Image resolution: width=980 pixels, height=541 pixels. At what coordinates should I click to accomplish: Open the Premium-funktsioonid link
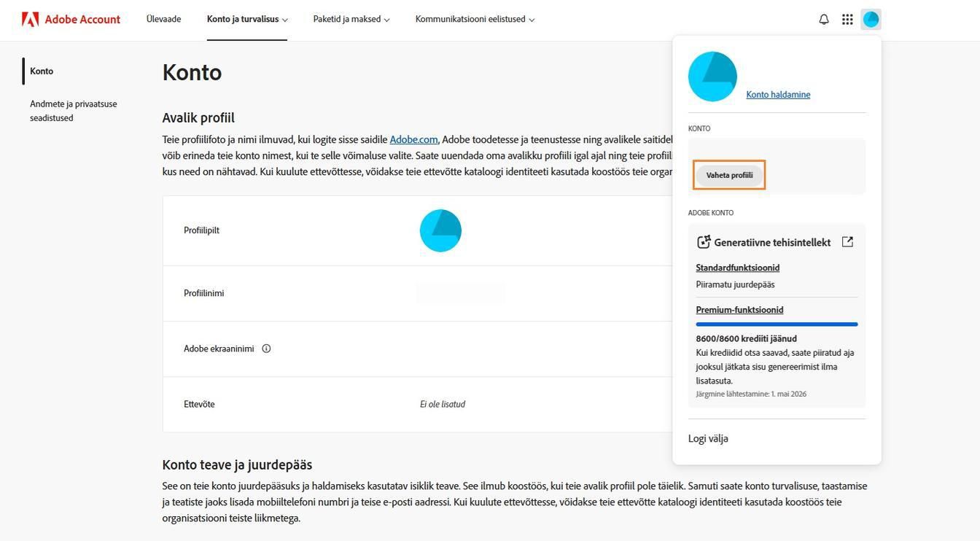pos(739,310)
